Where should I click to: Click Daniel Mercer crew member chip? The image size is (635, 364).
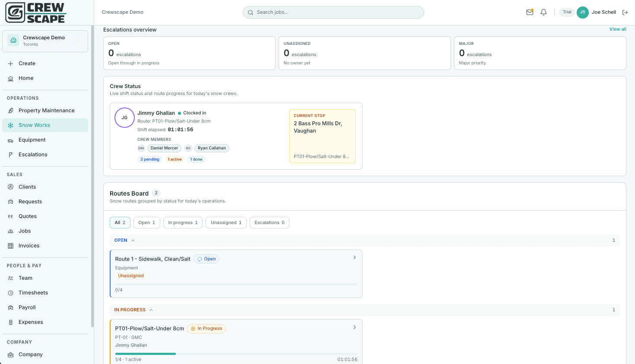(x=164, y=148)
